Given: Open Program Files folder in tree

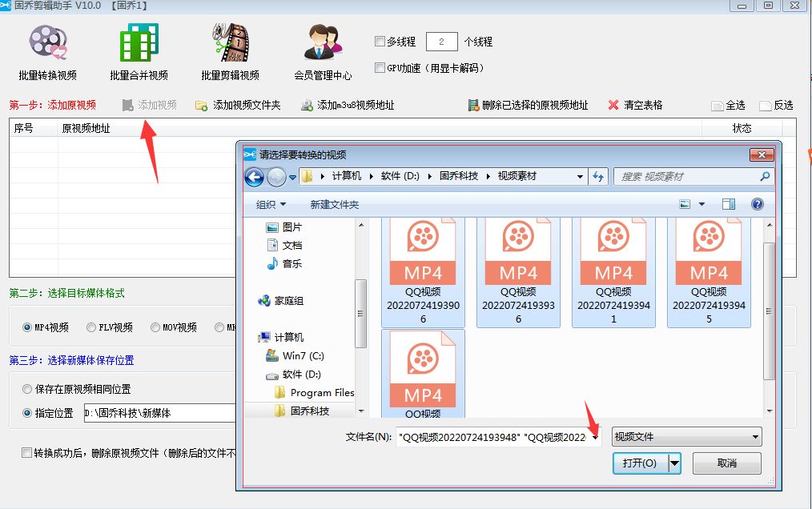Looking at the screenshot, I should (x=314, y=392).
